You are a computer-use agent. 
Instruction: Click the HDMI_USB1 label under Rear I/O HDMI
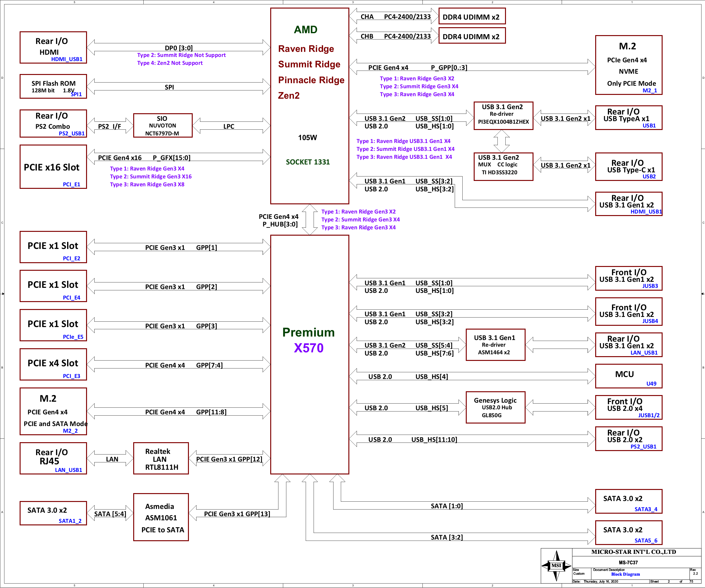pyautogui.click(x=67, y=59)
